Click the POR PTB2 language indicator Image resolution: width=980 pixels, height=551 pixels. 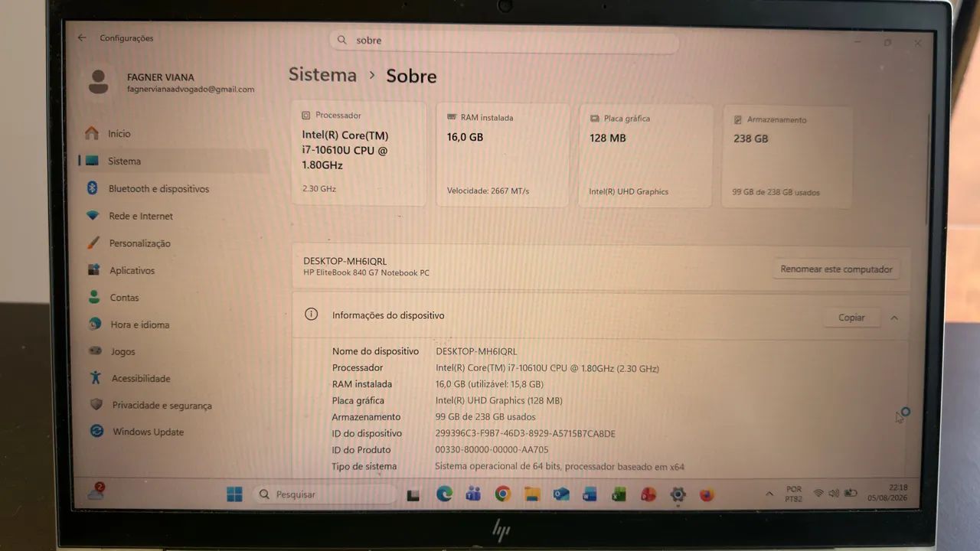tap(794, 494)
